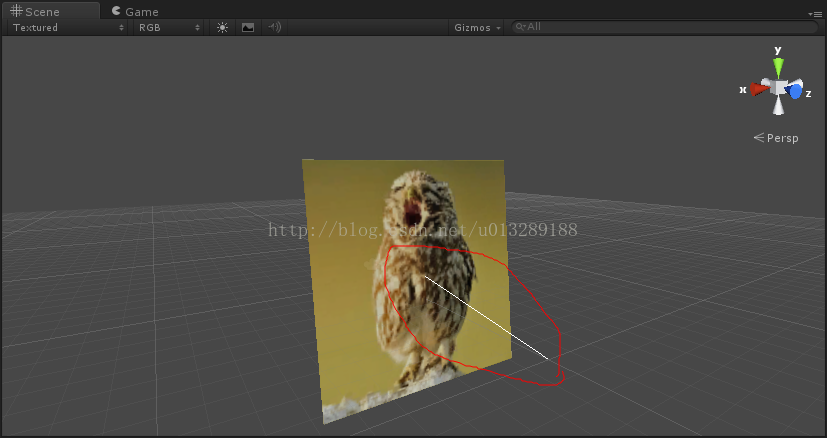Click the blue Z axis cone
Image resolution: width=827 pixels, height=438 pixels.
[x=796, y=91]
